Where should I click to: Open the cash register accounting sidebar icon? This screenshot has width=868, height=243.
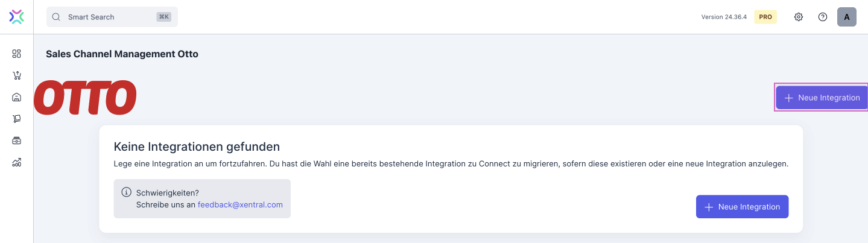[17, 140]
